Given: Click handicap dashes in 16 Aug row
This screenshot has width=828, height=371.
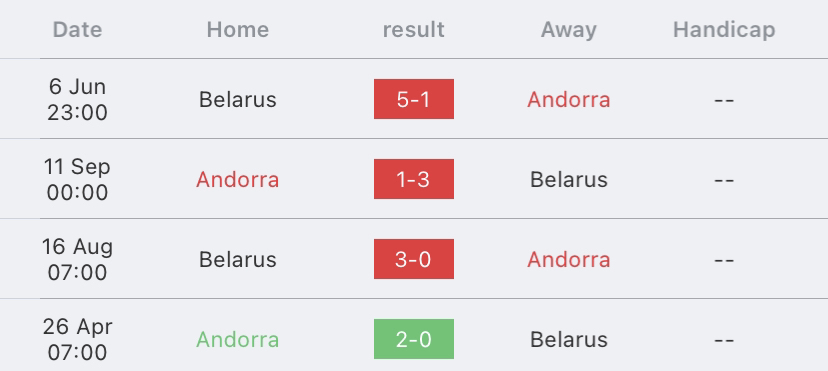Looking at the screenshot, I should pos(724,260).
